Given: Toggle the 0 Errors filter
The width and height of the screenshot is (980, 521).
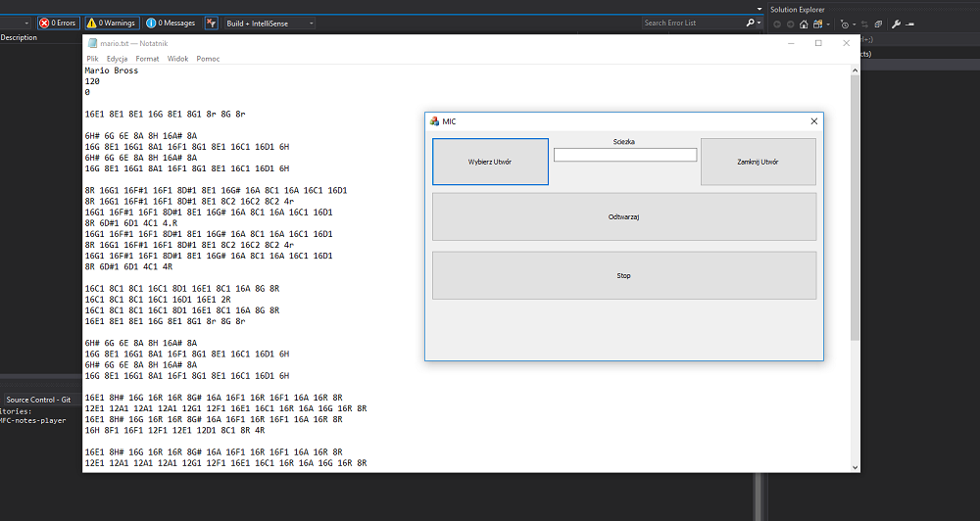Looking at the screenshot, I should [58, 23].
